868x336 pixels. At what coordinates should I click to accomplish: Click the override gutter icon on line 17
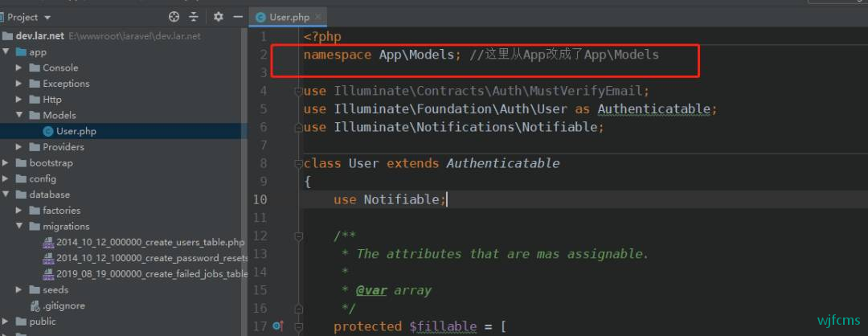tap(278, 326)
